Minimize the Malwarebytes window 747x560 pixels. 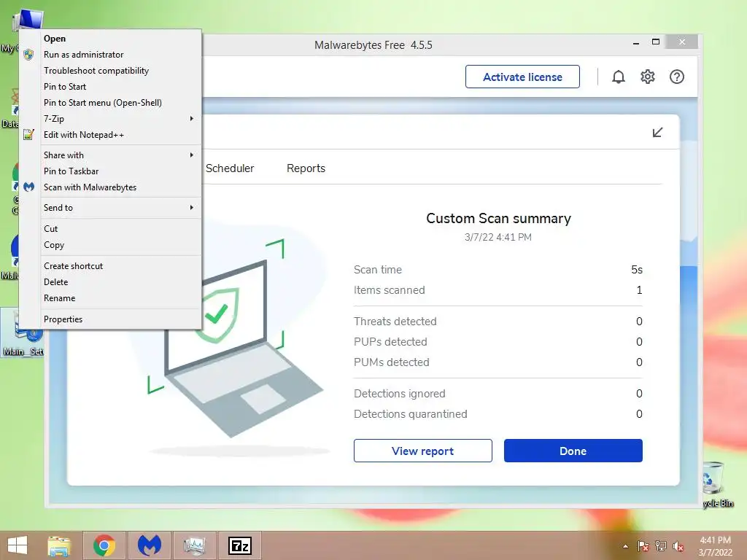click(x=636, y=43)
